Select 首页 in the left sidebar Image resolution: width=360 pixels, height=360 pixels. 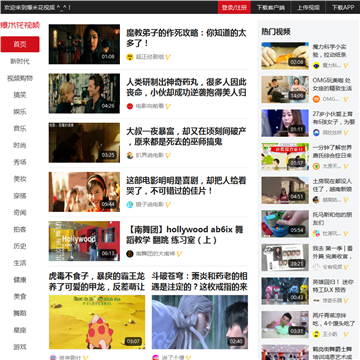(x=20, y=44)
